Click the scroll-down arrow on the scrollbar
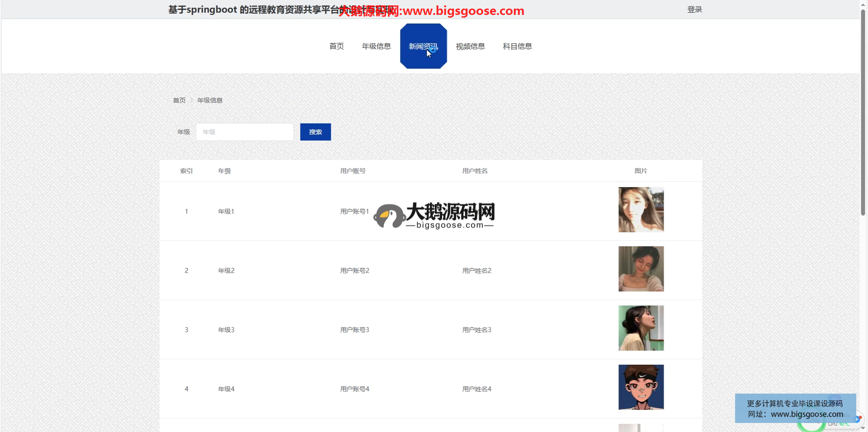Image resolution: width=868 pixels, height=432 pixels. pyautogui.click(x=863, y=428)
